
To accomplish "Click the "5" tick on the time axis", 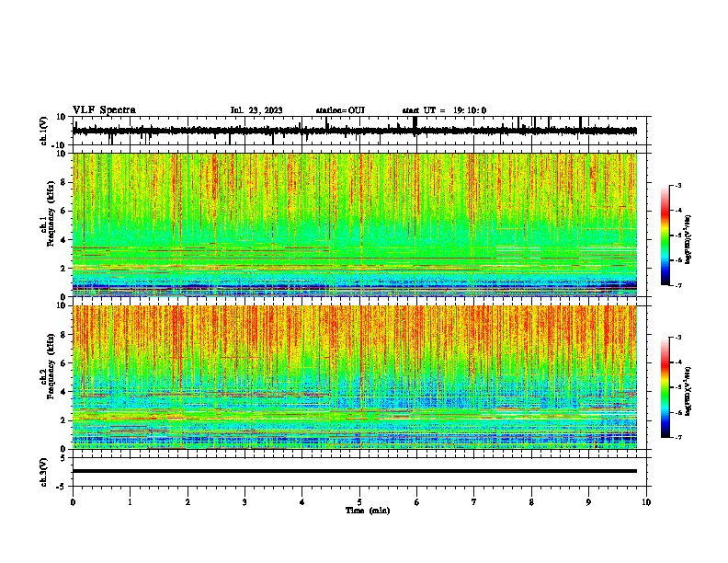I will [x=359, y=502].
